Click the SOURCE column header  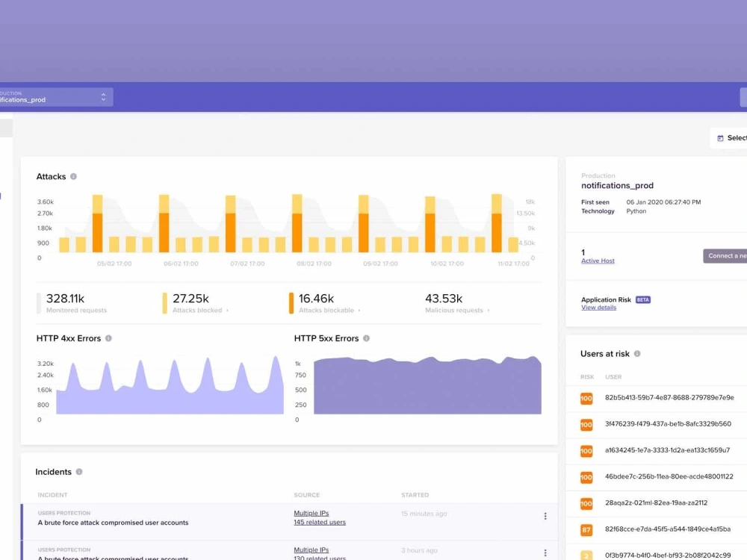pos(307,495)
